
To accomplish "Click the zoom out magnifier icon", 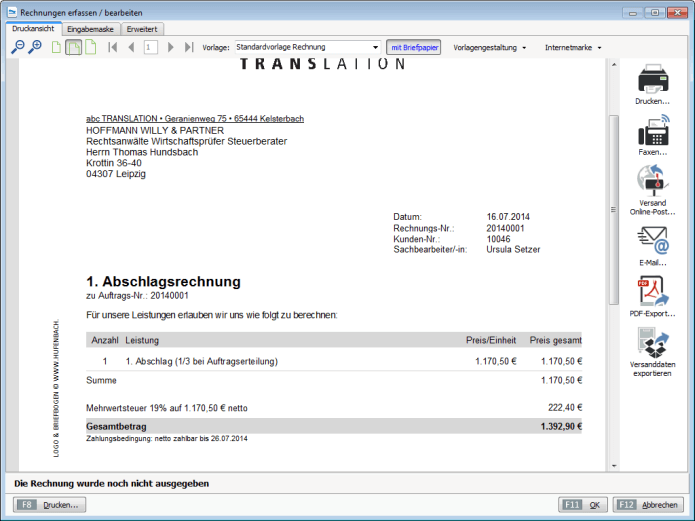I will click(17, 47).
